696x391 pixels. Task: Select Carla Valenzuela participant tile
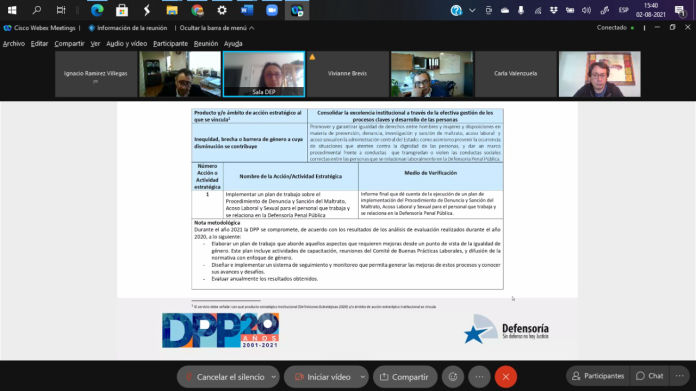point(515,74)
